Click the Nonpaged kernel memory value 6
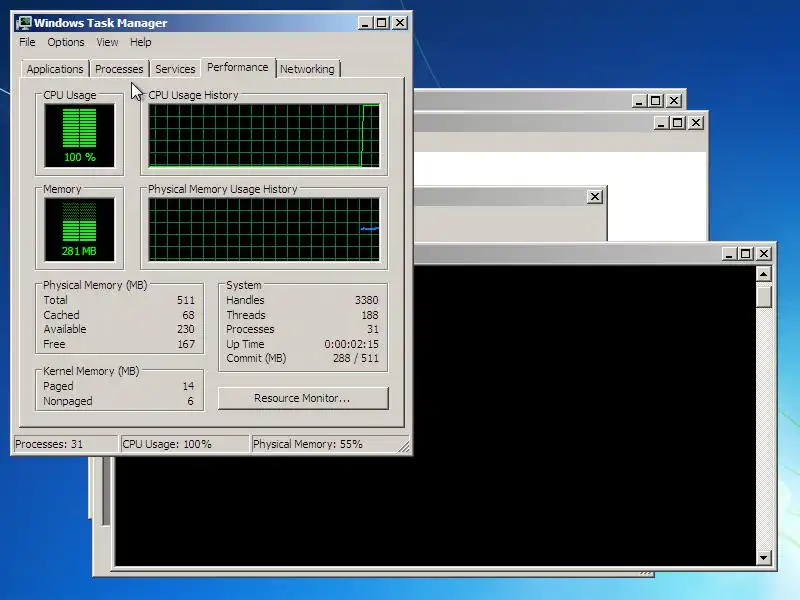 coord(190,401)
